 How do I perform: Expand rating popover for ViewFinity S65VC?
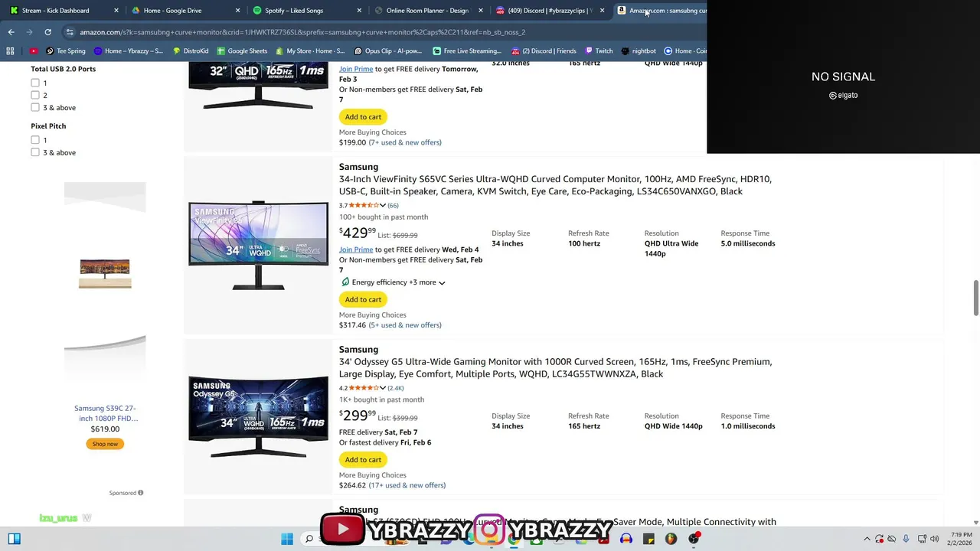(382, 205)
